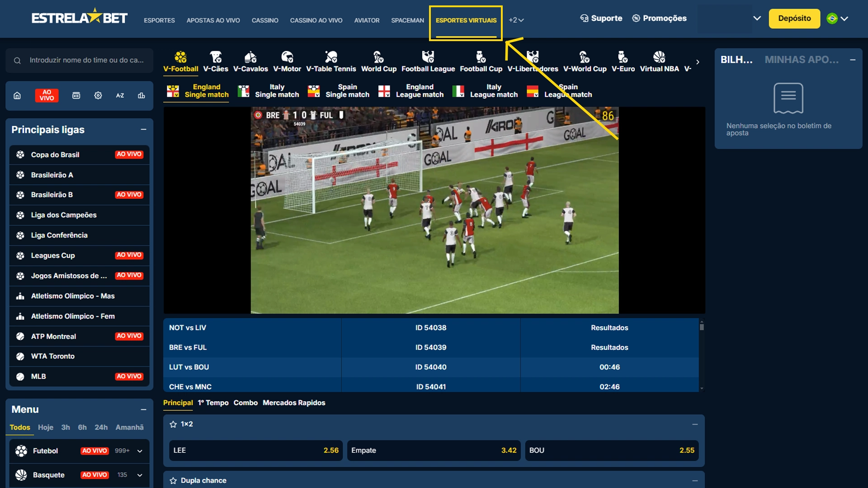868x488 pixels.
Task: Select Spain Single match league
Action: (339, 91)
